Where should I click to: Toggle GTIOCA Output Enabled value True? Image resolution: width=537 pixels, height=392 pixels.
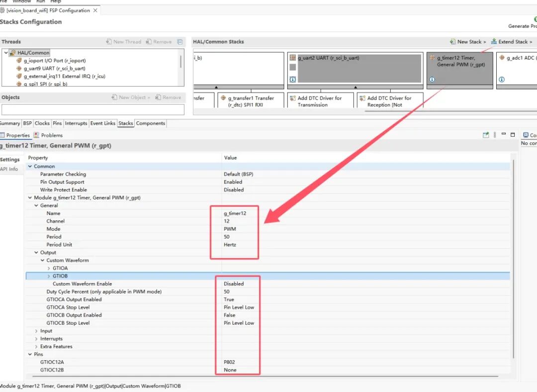229,299
